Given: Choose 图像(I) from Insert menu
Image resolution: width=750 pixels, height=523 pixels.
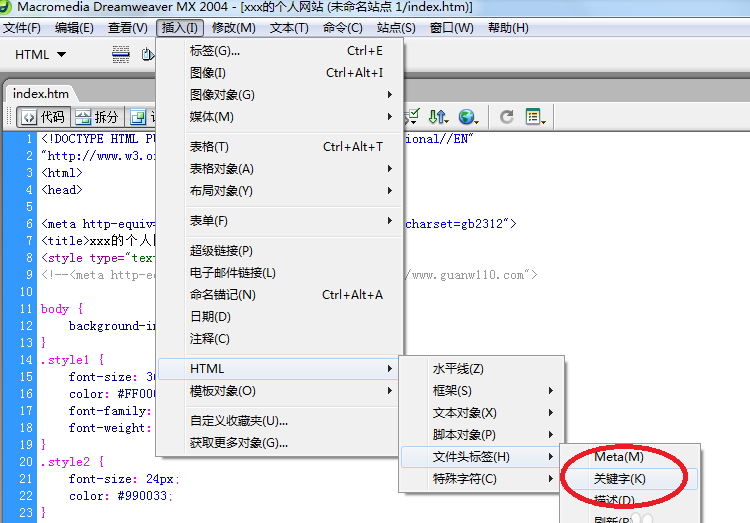Looking at the screenshot, I should point(280,73).
